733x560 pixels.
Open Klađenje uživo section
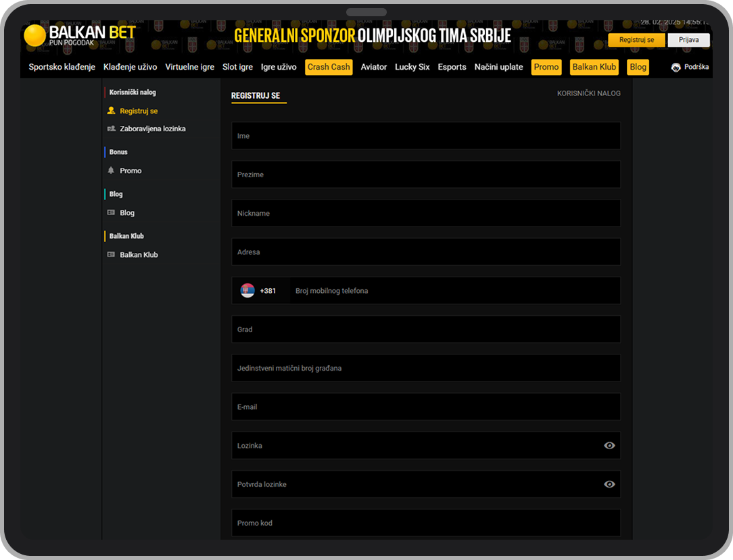[130, 67]
